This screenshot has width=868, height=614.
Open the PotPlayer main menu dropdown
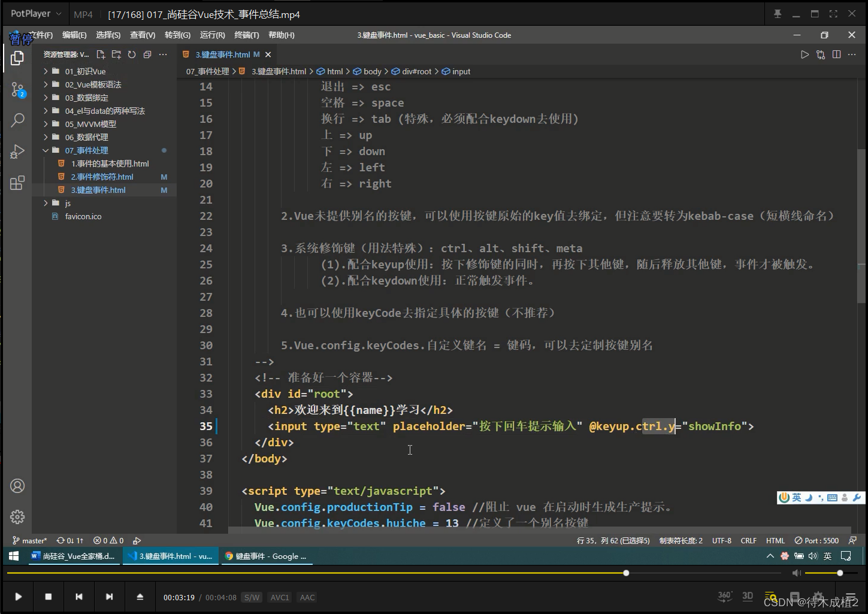point(35,14)
